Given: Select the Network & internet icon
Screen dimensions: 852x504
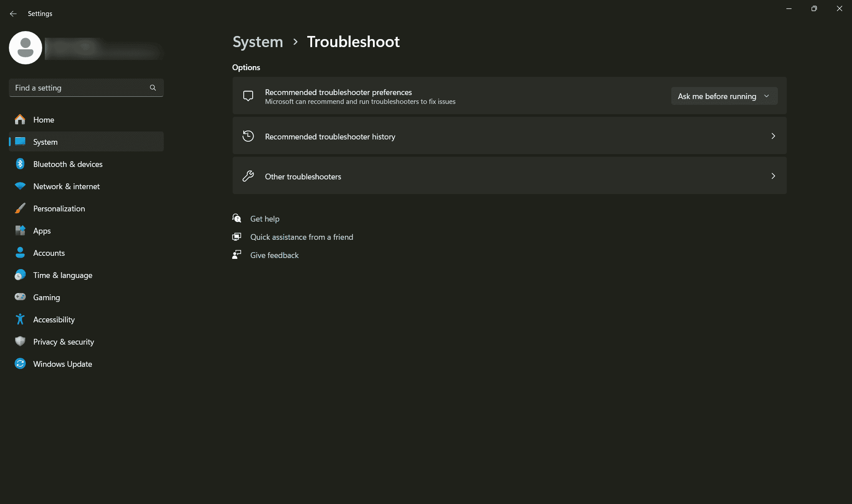Looking at the screenshot, I should tap(20, 186).
